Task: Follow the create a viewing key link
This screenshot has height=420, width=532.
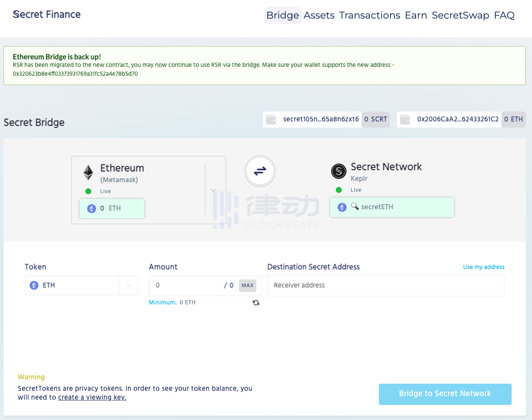Action: click(x=92, y=397)
